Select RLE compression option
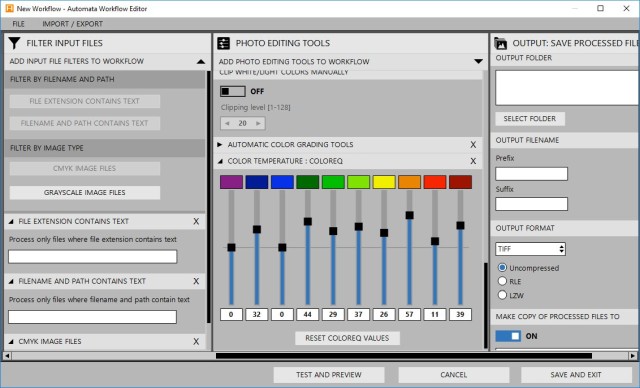Screen dimensions: 640x388 502,281
